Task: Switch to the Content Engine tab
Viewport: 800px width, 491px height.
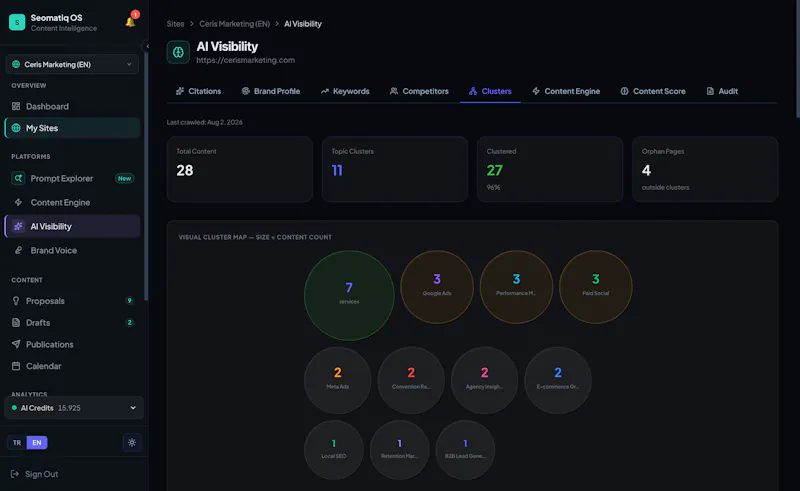Action: 566,91
